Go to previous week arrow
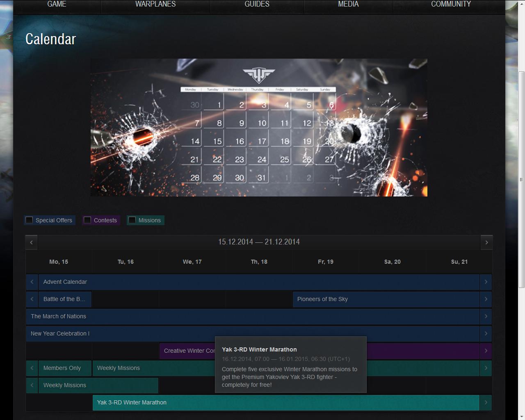This screenshot has width=525, height=420. [x=32, y=242]
